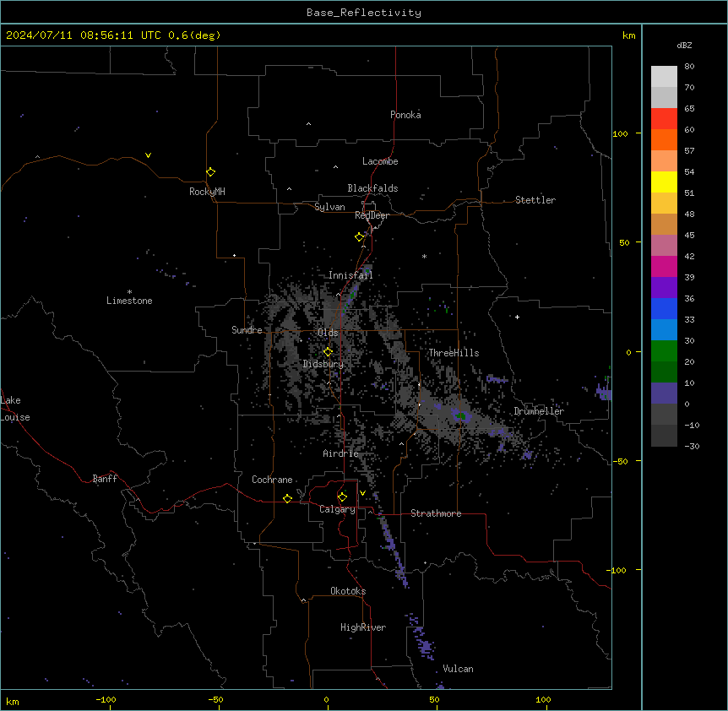Click the Calgary label
The width and height of the screenshot is (728, 711).
click(337, 509)
